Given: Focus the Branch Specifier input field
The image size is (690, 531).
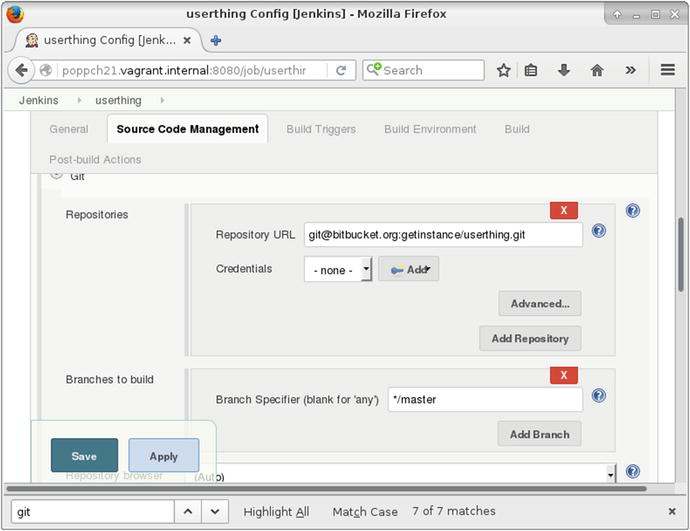Looking at the screenshot, I should pos(485,399).
